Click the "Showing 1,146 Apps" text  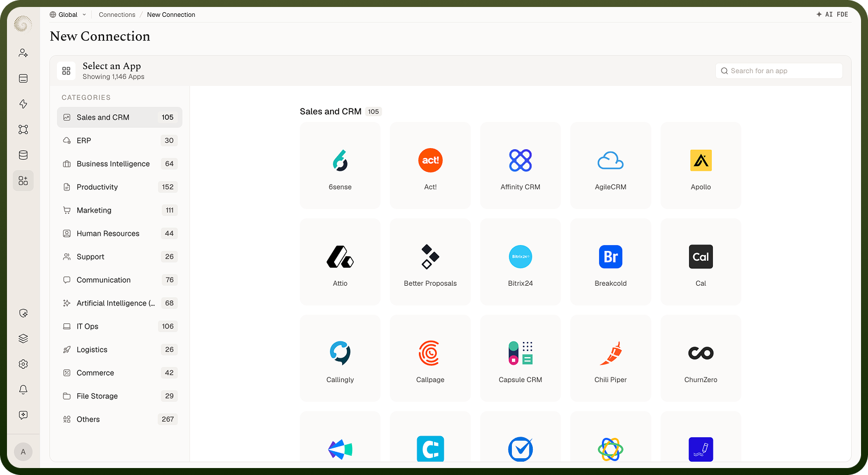(x=113, y=77)
